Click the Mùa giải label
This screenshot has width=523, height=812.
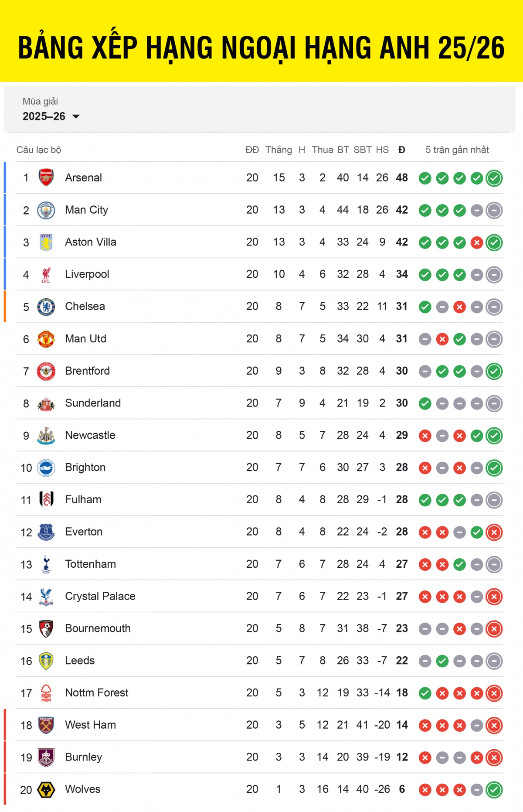[x=40, y=101]
